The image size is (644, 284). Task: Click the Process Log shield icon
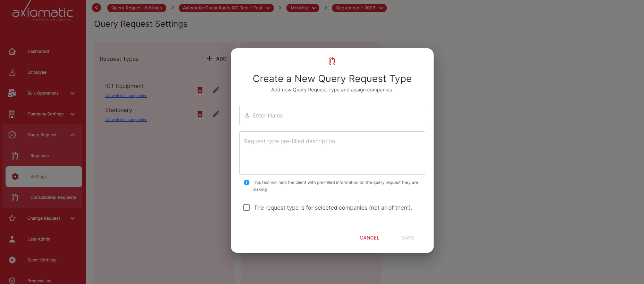point(12,281)
